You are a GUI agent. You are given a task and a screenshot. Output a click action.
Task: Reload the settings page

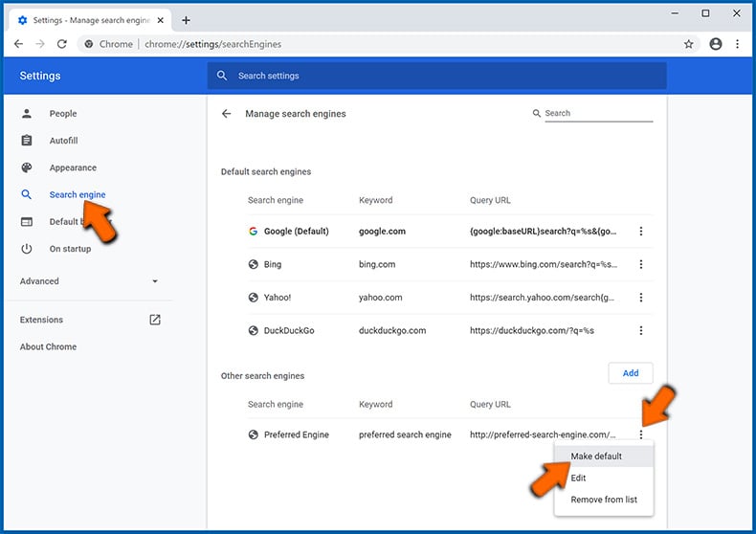(x=61, y=44)
